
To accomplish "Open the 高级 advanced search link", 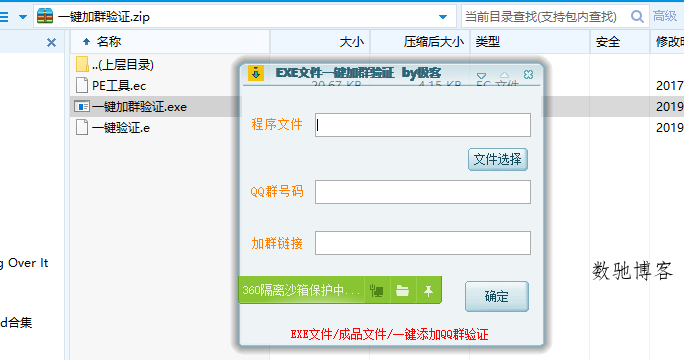I will [665, 16].
